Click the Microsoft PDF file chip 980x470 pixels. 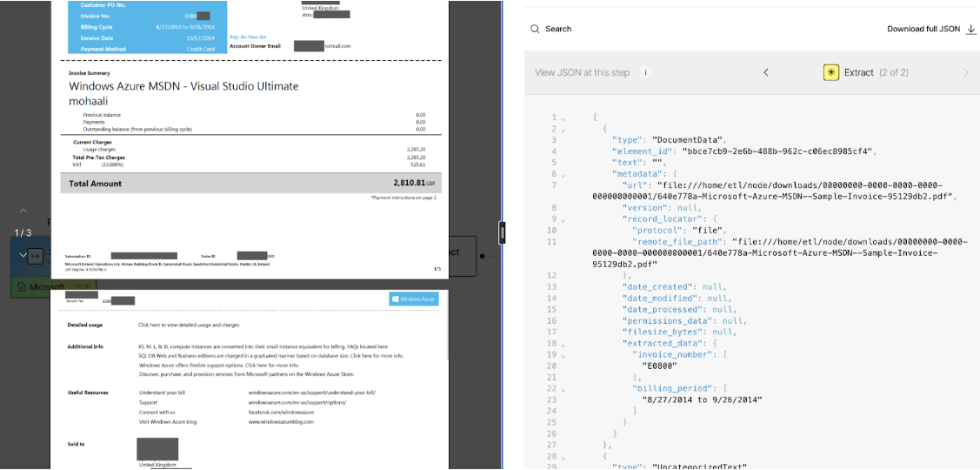click(x=52, y=286)
